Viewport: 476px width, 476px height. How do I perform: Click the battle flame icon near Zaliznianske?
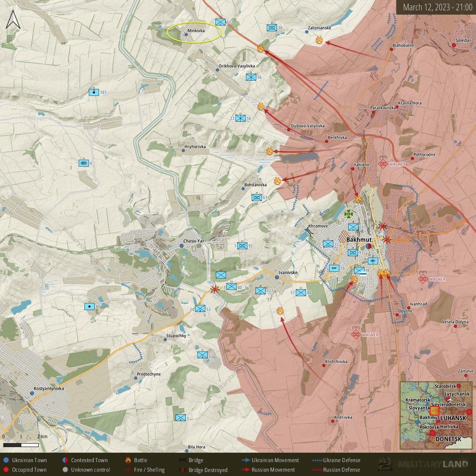319,40
